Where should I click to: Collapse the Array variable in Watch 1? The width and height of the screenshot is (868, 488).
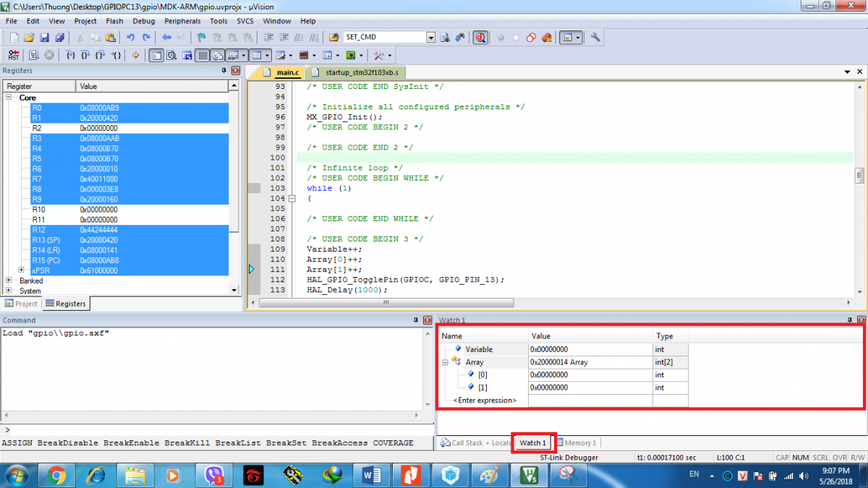tap(446, 361)
